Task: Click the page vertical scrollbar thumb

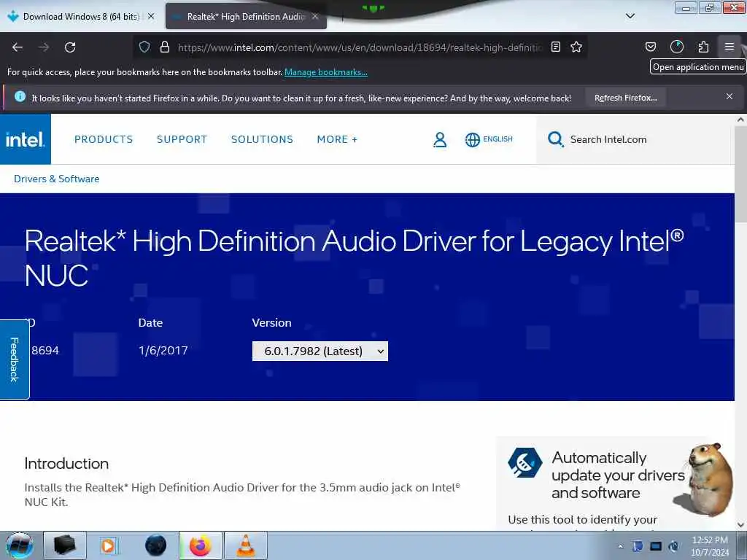Action: [741, 174]
